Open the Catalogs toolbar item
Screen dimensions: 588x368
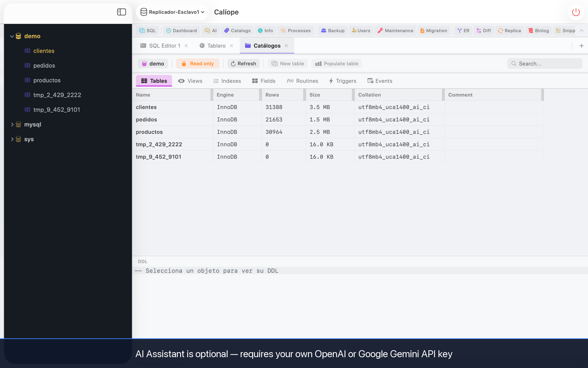point(237,30)
